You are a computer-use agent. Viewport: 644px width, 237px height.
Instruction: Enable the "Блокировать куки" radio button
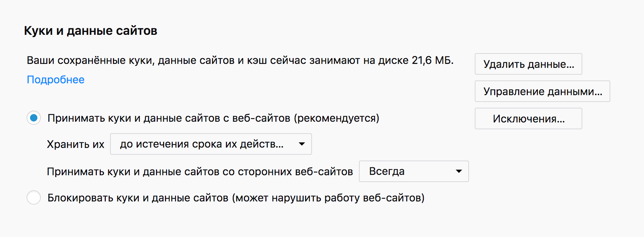click(34, 198)
